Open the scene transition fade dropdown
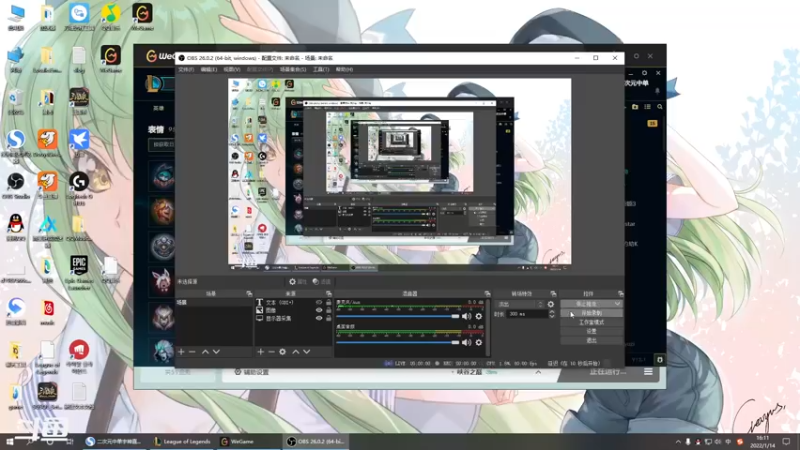 tap(519, 304)
